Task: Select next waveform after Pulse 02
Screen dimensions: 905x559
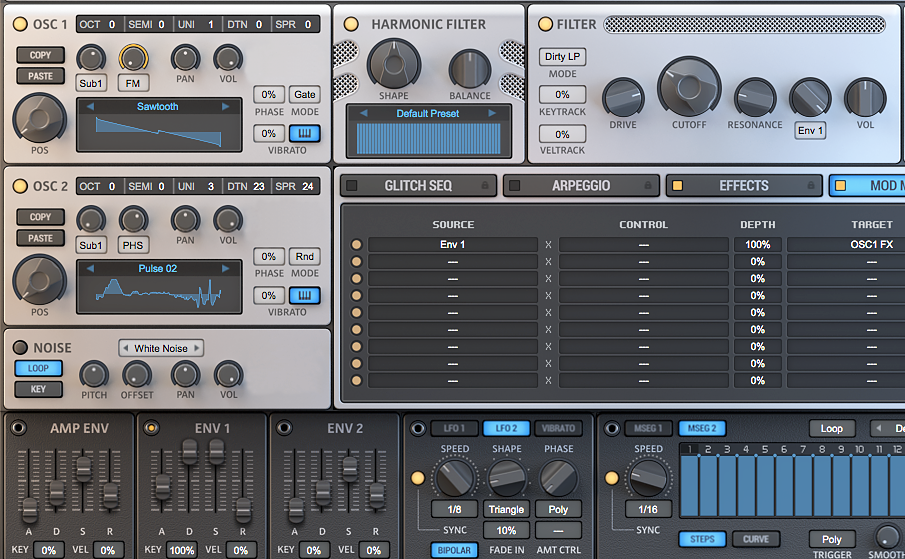Action: [x=226, y=268]
